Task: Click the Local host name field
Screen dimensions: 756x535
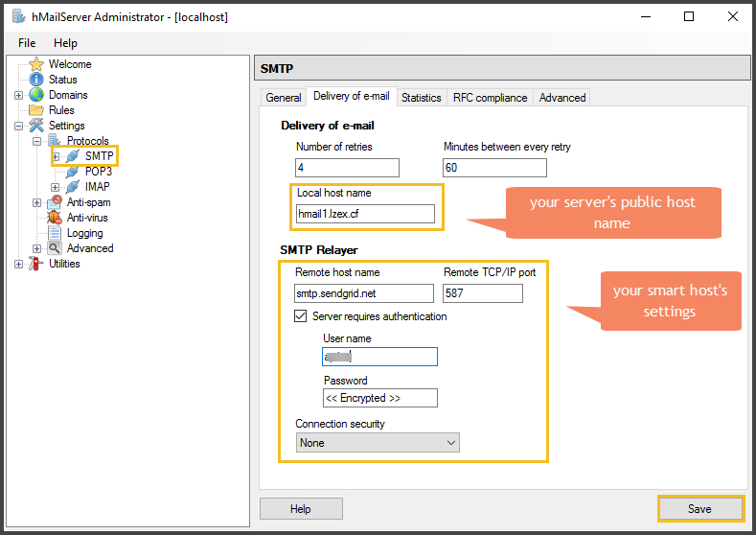Action: [365, 214]
